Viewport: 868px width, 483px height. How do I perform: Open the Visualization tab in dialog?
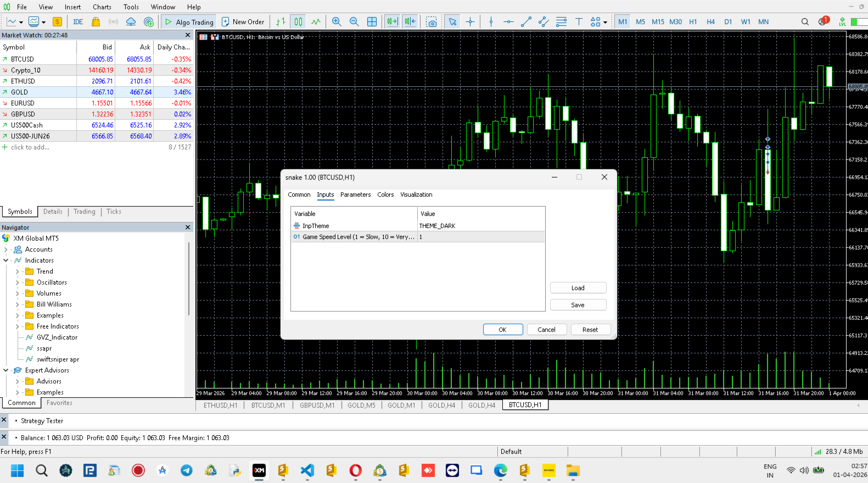pos(416,195)
